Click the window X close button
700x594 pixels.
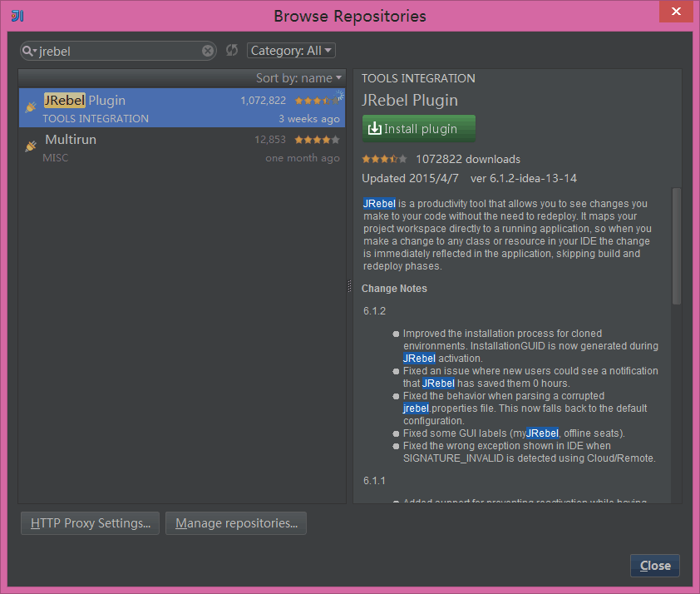tap(677, 11)
